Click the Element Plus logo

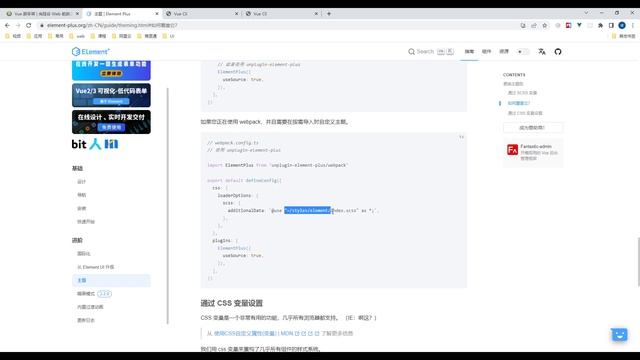click(x=91, y=52)
